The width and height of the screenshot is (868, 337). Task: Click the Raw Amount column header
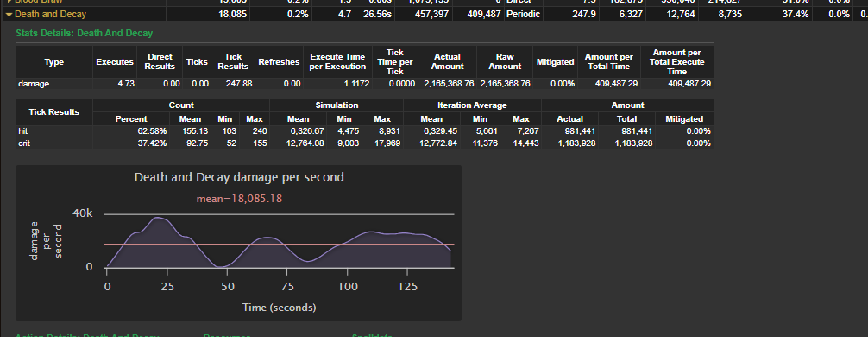click(505, 62)
